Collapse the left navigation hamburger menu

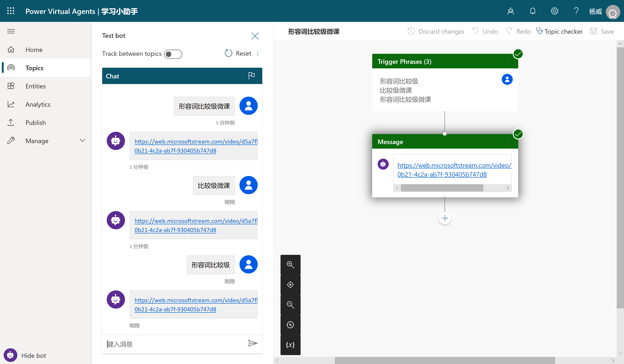pos(11,31)
